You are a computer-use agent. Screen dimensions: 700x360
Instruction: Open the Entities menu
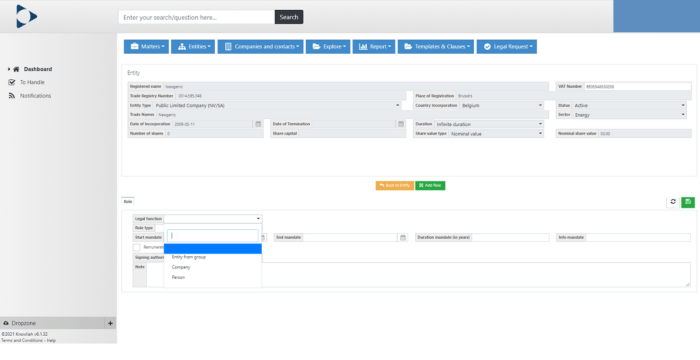coord(193,46)
